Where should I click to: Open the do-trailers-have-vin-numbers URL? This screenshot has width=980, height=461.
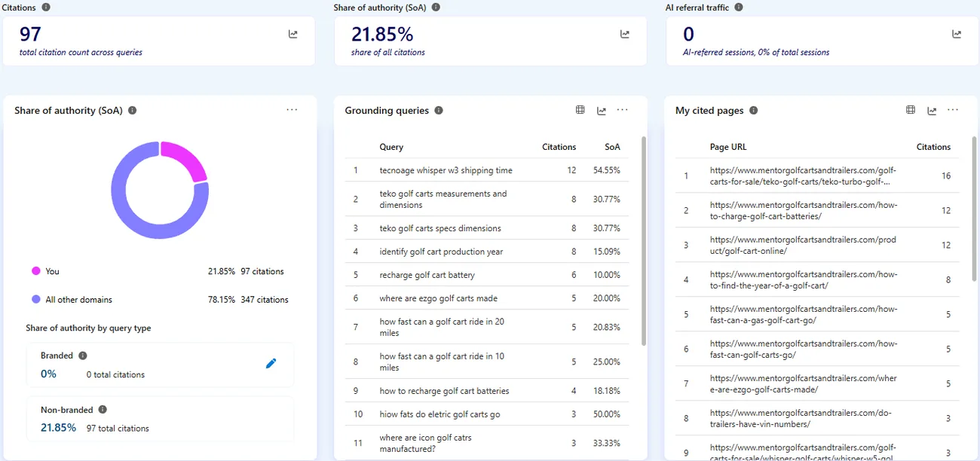click(801, 418)
